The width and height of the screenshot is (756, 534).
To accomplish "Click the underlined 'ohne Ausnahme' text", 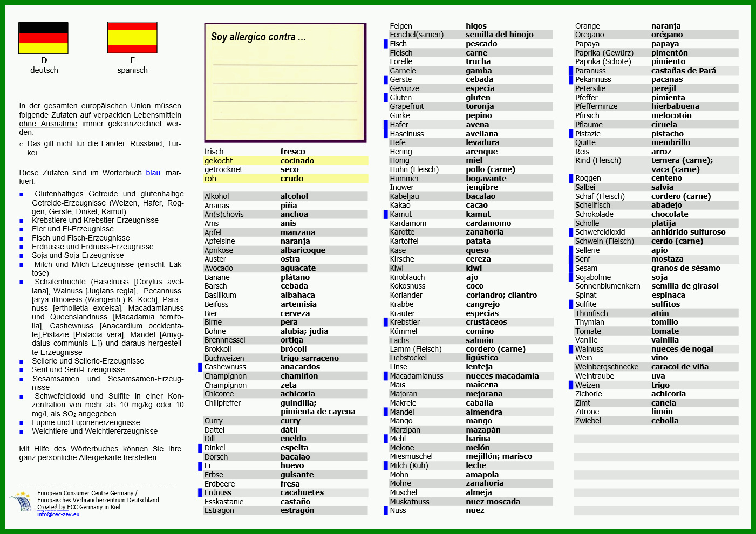I will pyautogui.click(x=48, y=124).
